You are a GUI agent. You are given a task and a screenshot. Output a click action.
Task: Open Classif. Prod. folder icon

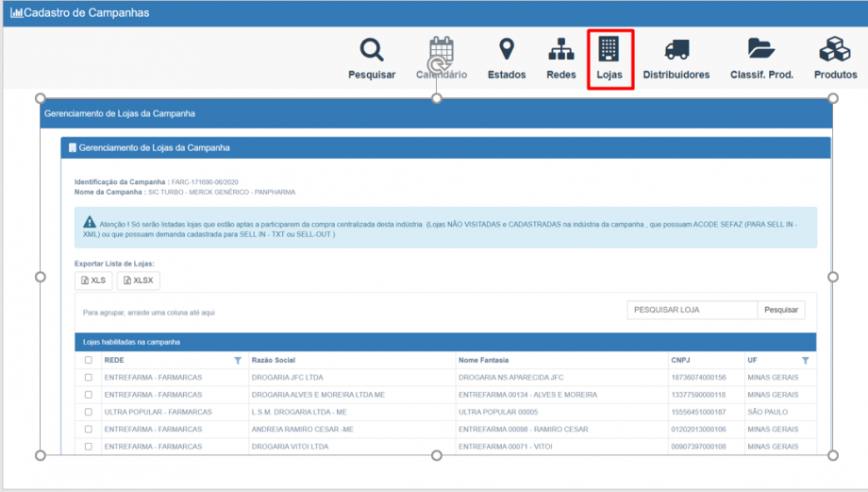[x=761, y=51]
